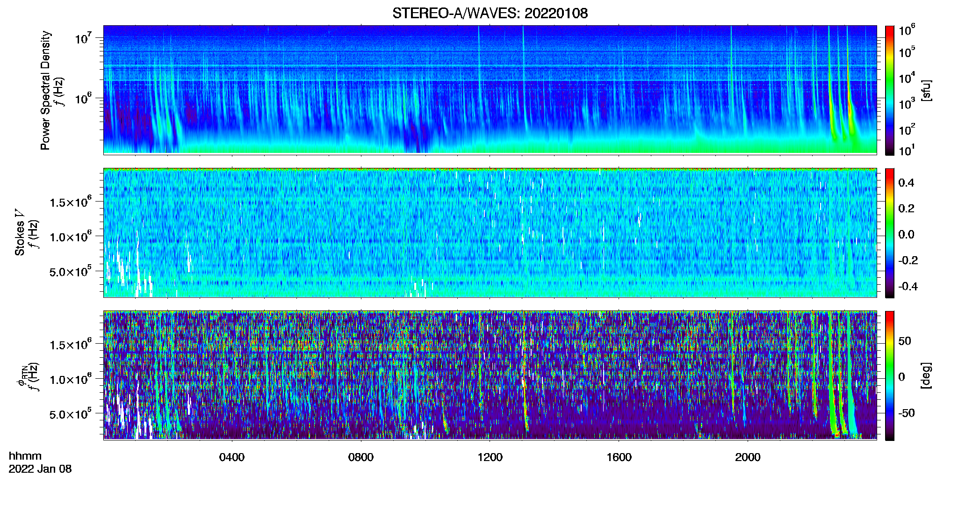Select the 0400 time tick label
980x505 pixels.
[x=232, y=457]
